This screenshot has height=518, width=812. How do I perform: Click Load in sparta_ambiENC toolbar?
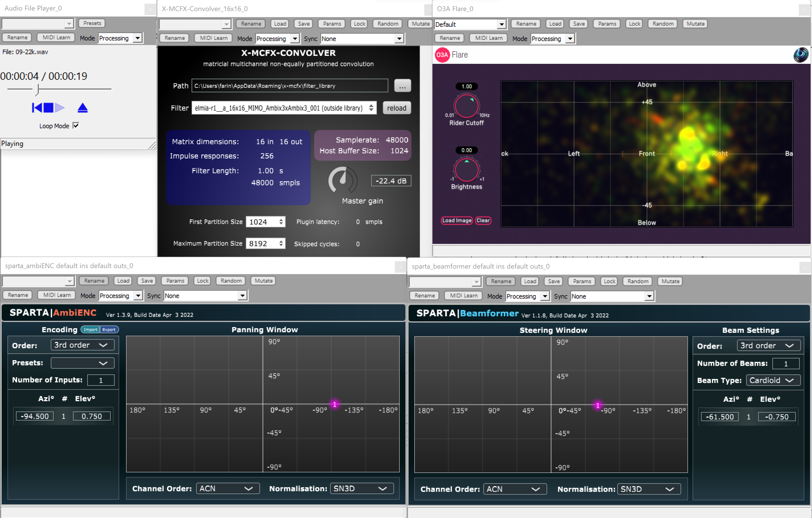(123, 281)
